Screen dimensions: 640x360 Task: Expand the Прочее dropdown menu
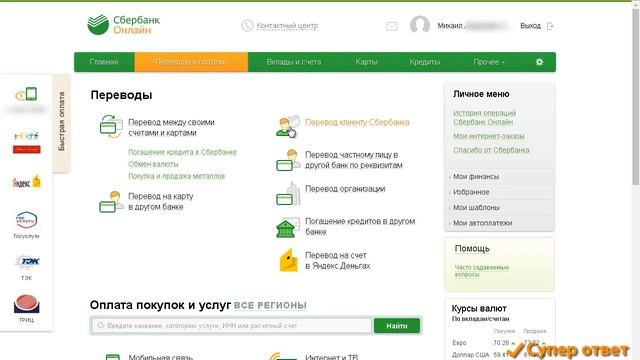(489, 62)
